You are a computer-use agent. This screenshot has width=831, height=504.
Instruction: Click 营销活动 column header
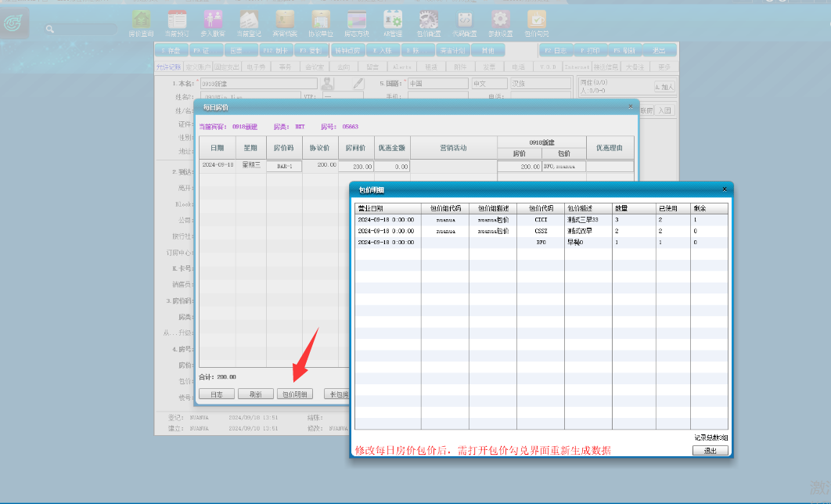(x=454, y=148)
